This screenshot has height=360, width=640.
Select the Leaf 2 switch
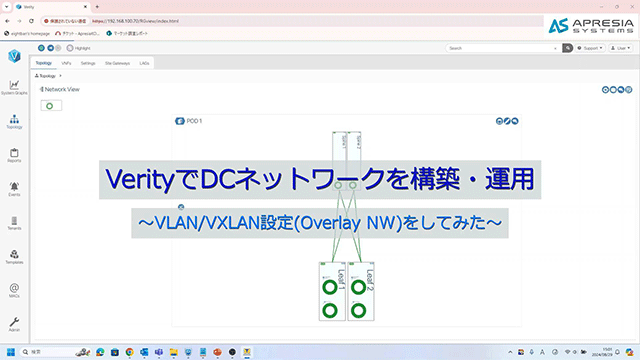pos(361,291)
